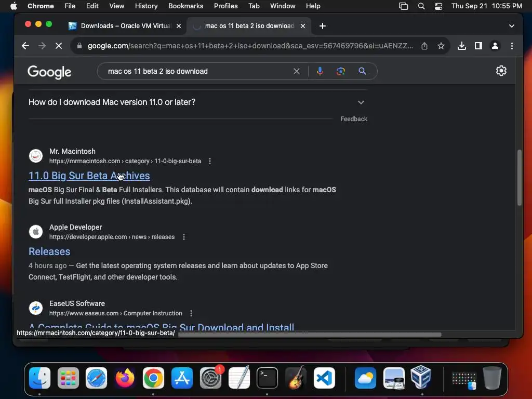The height and width of the screenshot is (399, 532).
Task: Bookmark this tab with star icon
Action: coord(441,46)
